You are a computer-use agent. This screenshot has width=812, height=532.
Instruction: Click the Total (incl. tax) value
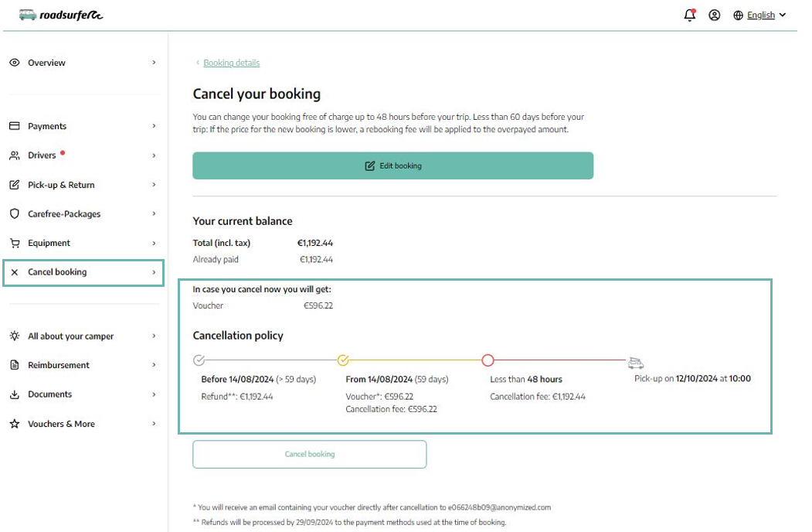[x=315, y=243]
